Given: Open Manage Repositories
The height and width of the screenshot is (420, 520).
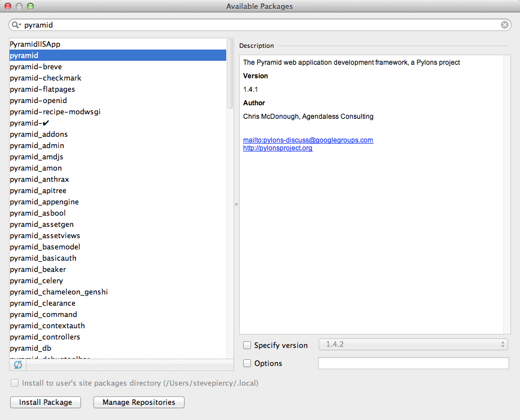Looking at the screenshot, I should pos(138,403).
